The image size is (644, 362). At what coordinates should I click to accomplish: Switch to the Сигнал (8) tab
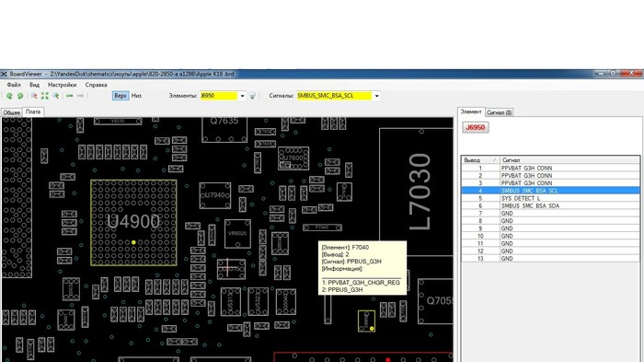coord(499,112)
